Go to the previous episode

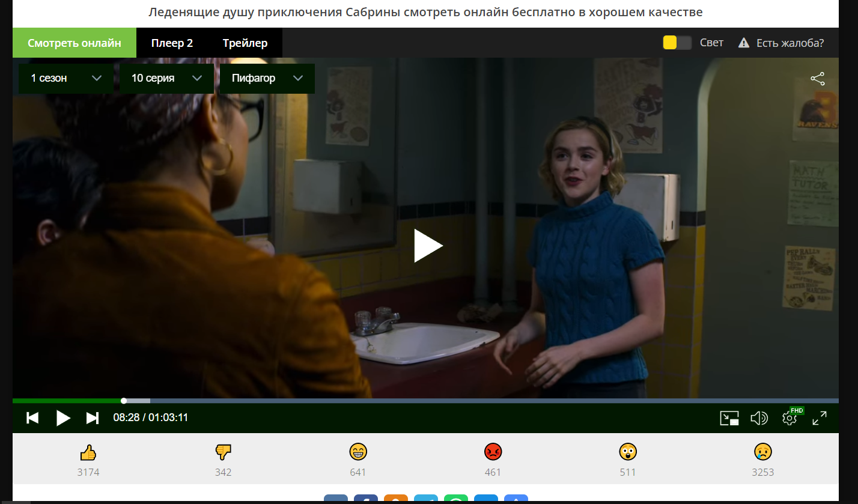tap(32, 417)
